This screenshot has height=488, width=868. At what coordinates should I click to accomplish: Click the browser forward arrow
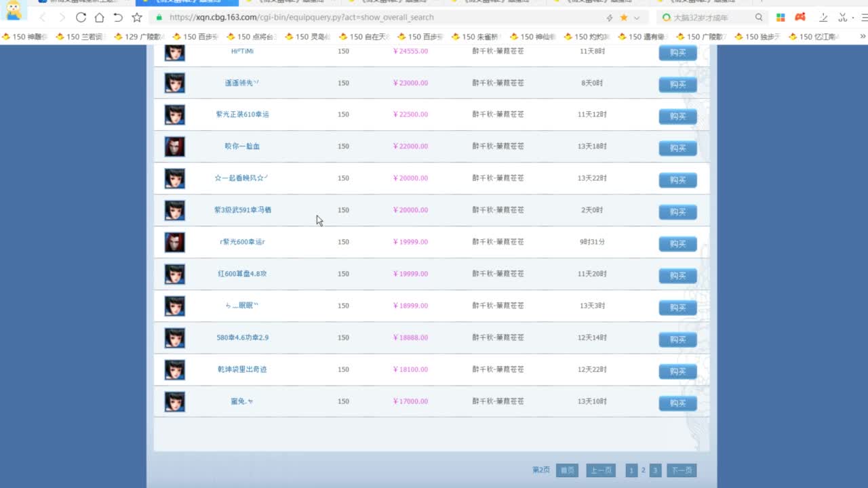pos(62,17)
